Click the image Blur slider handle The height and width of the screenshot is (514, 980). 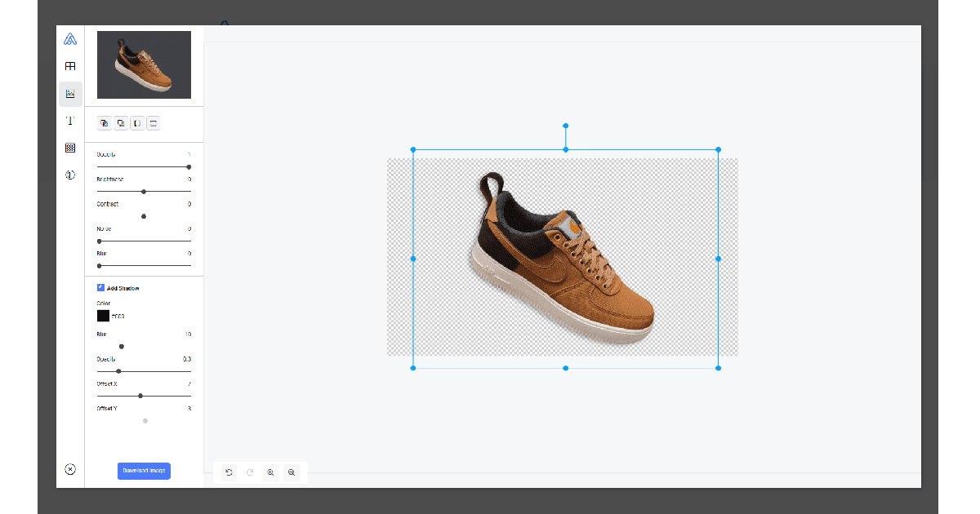click(x=100, y=266)
